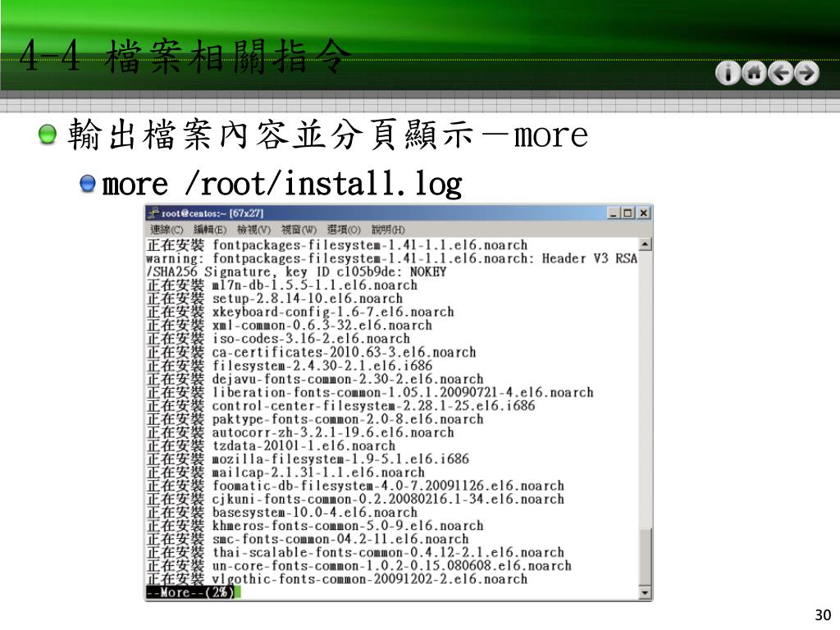Click the line xml-common-0.6.3-32.el6.noarch
The image size is (840, 630).
point(290,325)
